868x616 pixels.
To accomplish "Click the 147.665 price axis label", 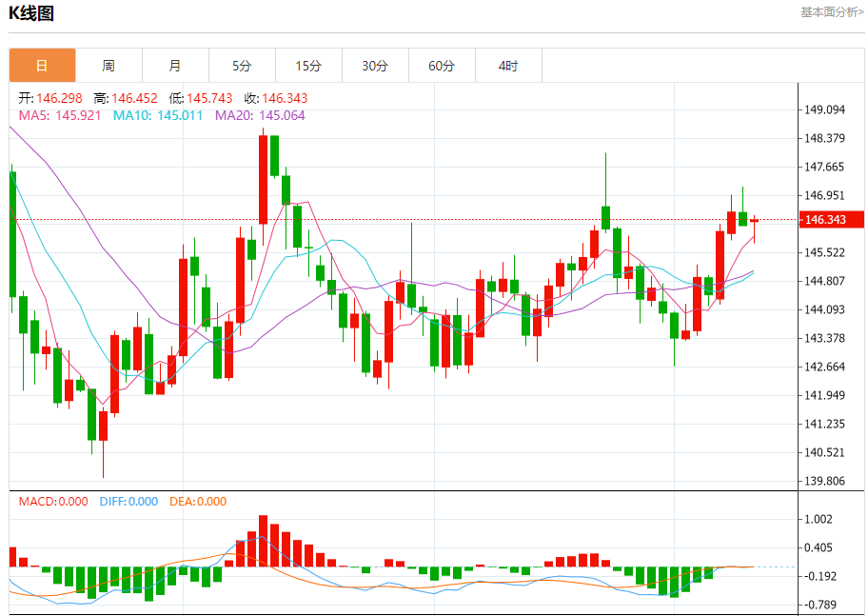I will click(824, 167).
